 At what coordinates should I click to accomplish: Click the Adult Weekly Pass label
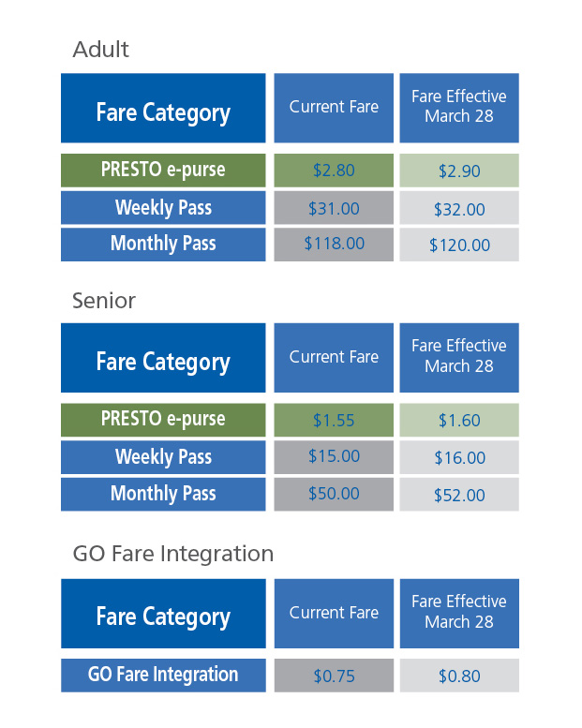(163, 208)
